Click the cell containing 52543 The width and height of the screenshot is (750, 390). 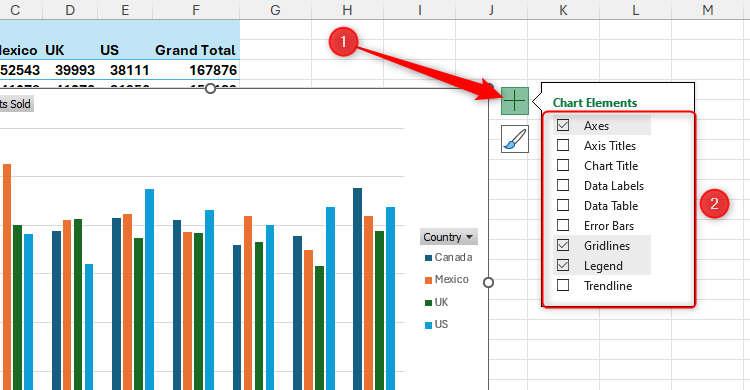pyautogui.click(x=21, y=70)
